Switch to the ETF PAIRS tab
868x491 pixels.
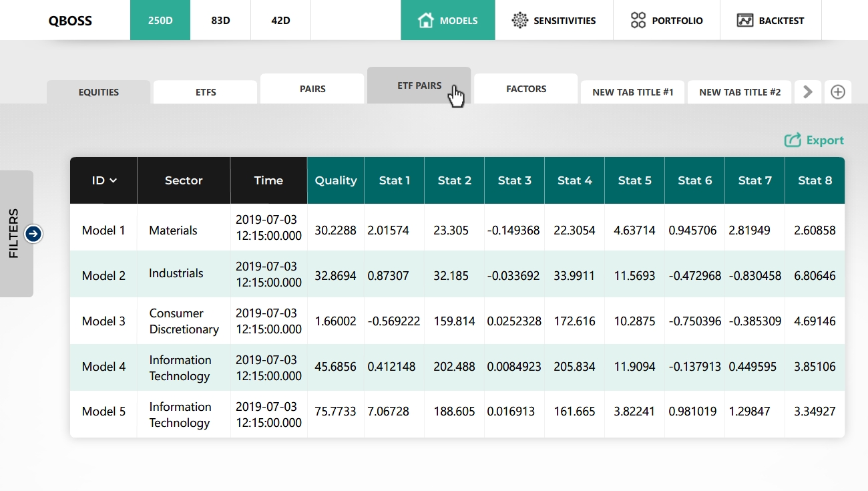(x=419, y=86)
